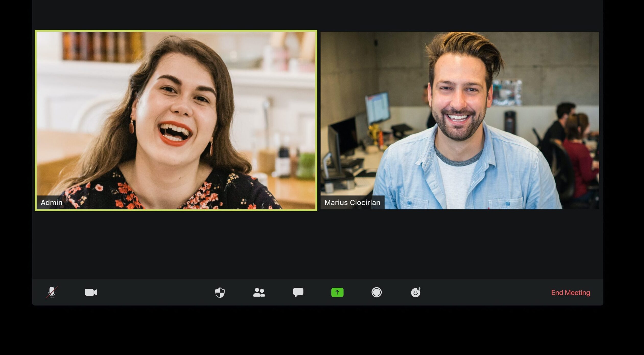Toggle the video camera off

coord(91,292)
